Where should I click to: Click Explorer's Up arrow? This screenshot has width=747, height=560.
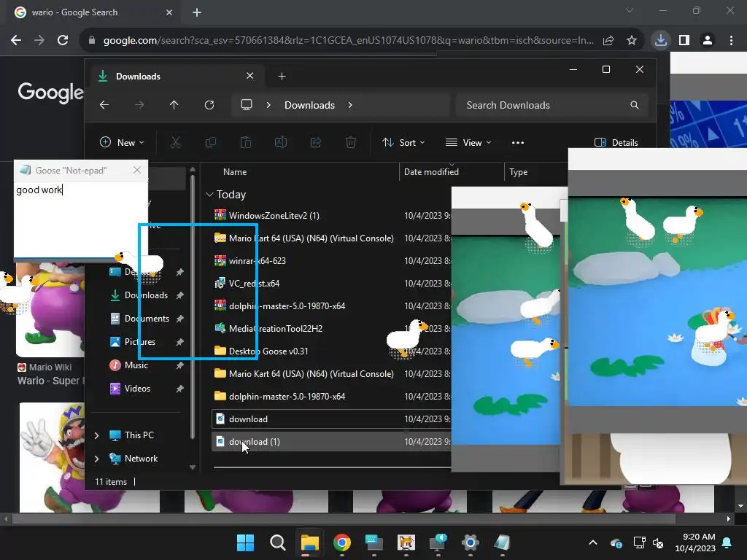174,105
